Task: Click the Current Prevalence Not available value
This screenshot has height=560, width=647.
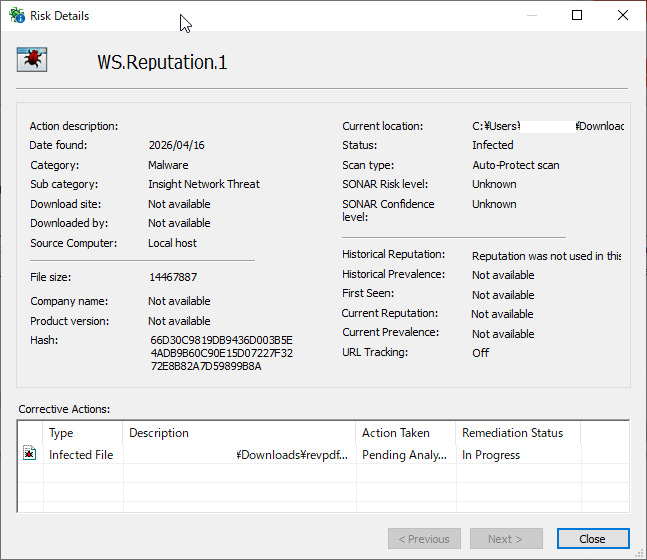Action: pyautogui.click(x=503, y=334)
